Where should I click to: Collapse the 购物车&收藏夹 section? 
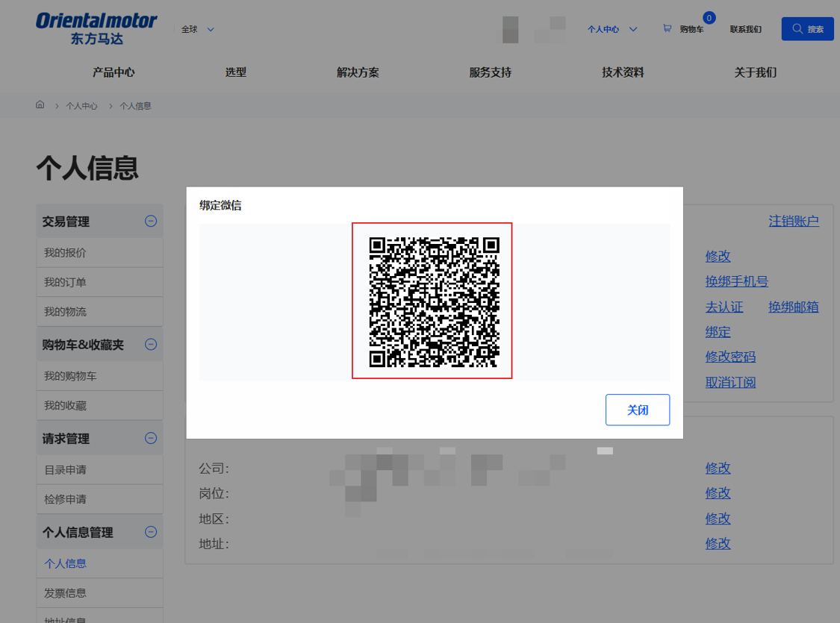(x=151, y=345)
